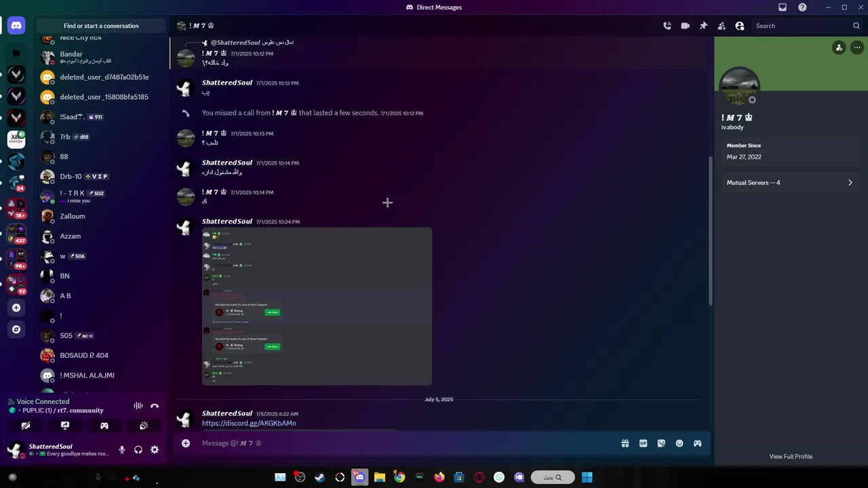The height and width of the screenshot is (488, 868).
Task: Disconnect from voice with hang-up icon
Action: click(x=155, y=406)
